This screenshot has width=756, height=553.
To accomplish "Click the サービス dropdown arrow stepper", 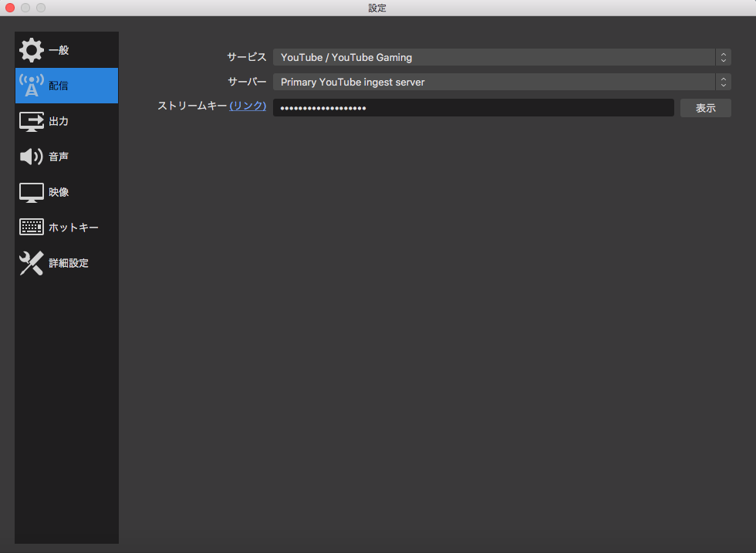I will pos(724,57).
